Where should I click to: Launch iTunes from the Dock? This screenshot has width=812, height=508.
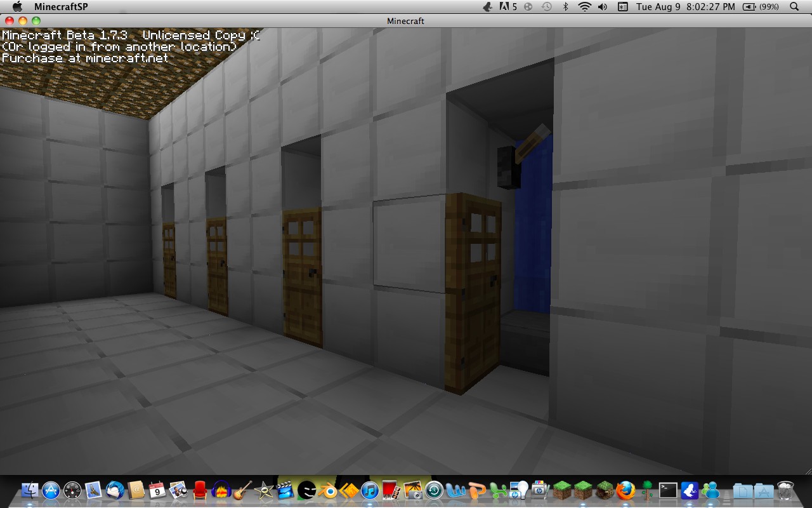pyautogui.click(x=369, y=490)
